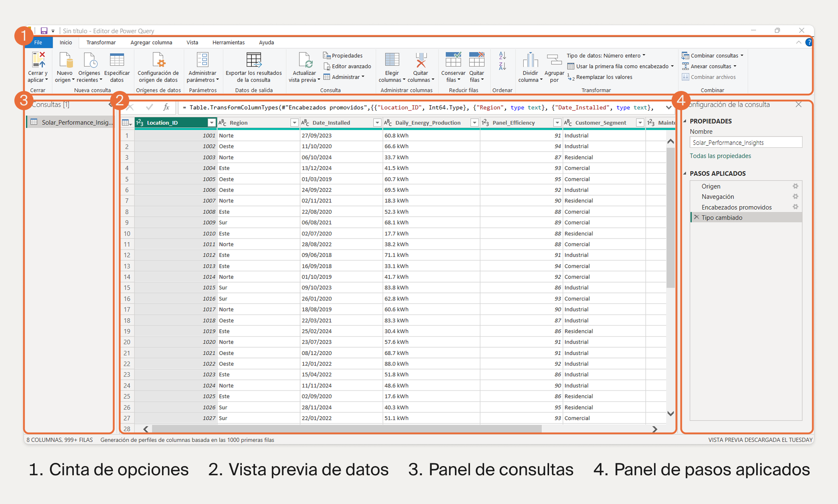Open the Region column filter dropdown

294,123
